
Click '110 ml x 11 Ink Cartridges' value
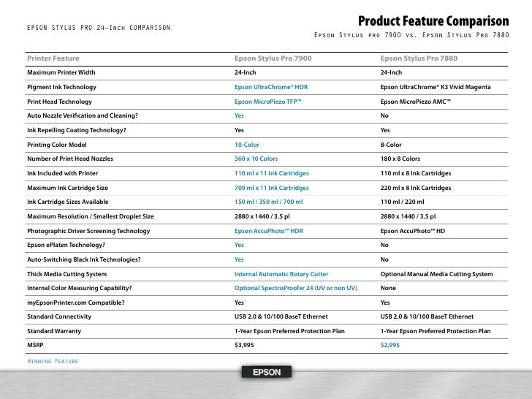pyautogui.click(x=272, y=173)
